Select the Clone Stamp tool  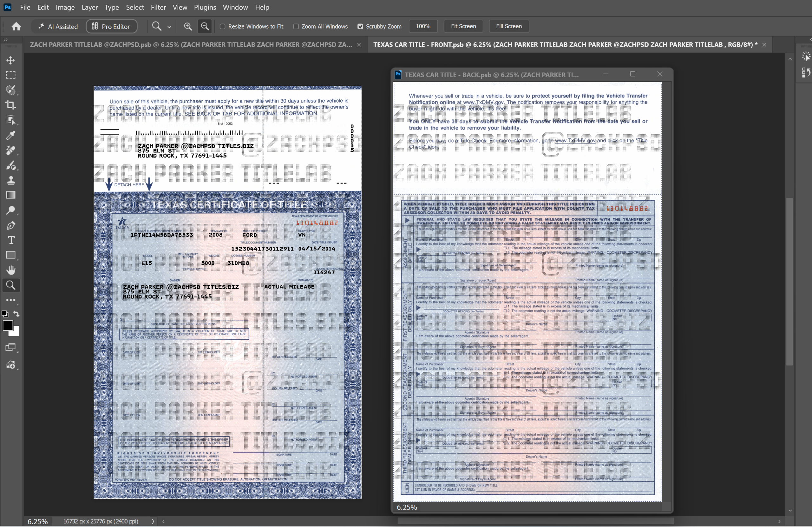point(10,180)
